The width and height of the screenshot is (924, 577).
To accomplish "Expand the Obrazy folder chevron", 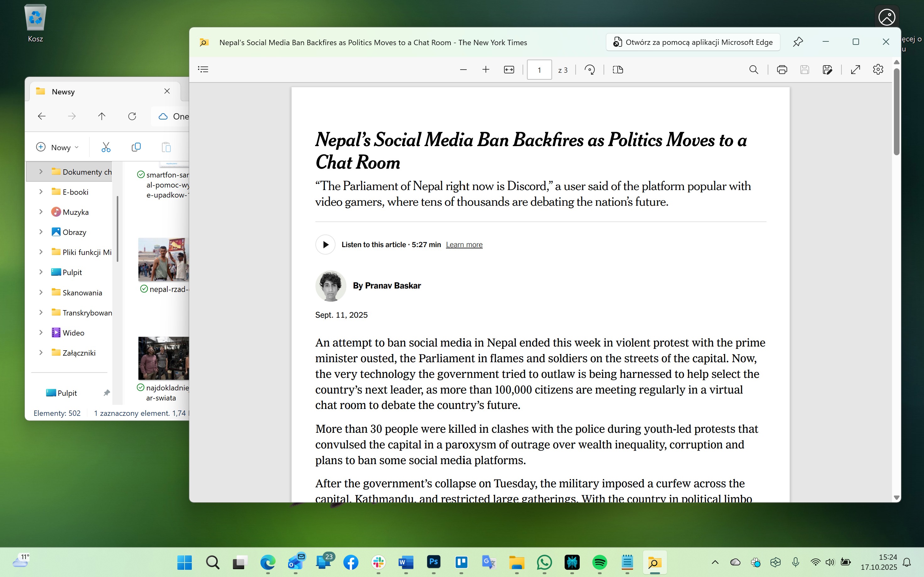I will pos(41,232).
